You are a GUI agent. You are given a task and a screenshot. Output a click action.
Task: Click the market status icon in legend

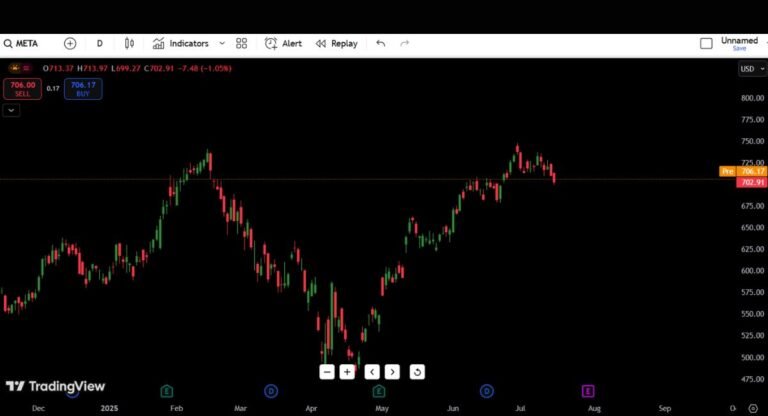point(16,68)
